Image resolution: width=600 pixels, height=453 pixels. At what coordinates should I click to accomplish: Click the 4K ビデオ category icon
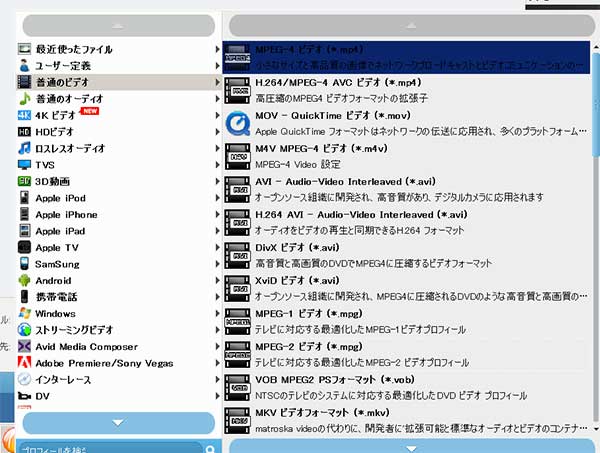coord(25,115)
